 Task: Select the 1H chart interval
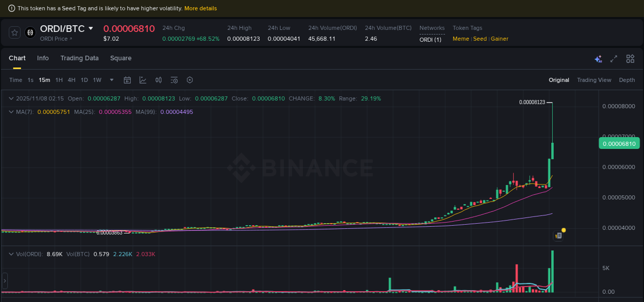(x=59, y=80)
